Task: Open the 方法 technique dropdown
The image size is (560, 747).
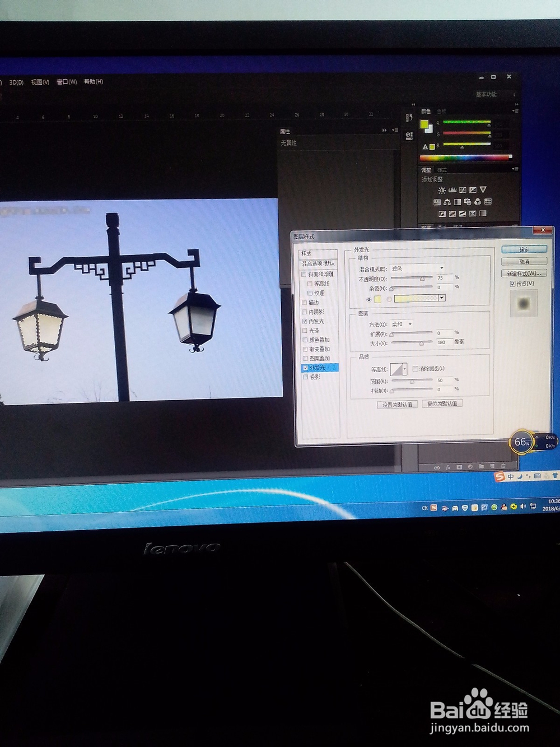Action: pyautogui.click(x=402, y=324)
